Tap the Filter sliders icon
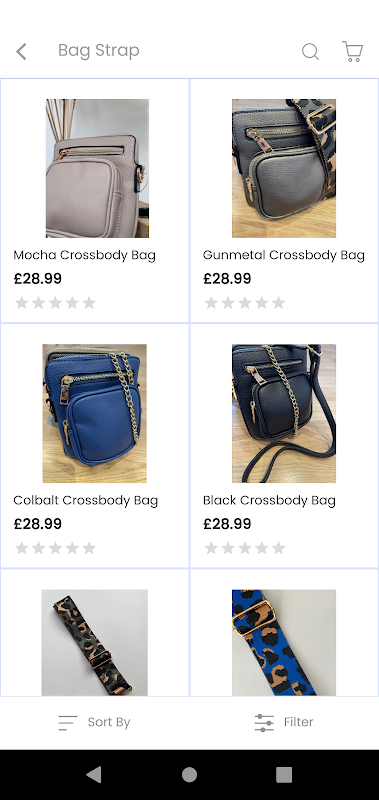The width and height of the screenshot is (379, 800). point(264,722)
